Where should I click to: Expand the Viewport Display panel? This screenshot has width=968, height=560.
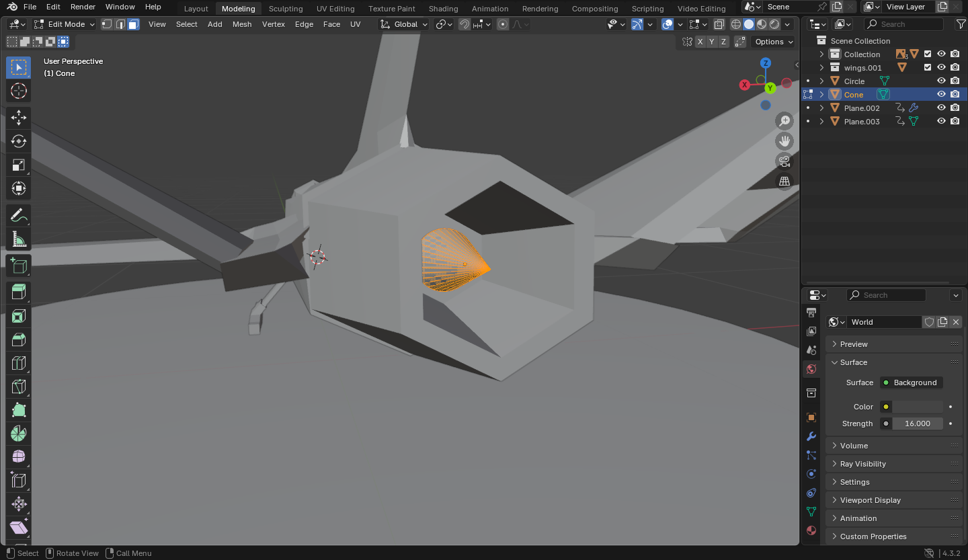click(894, 500)
